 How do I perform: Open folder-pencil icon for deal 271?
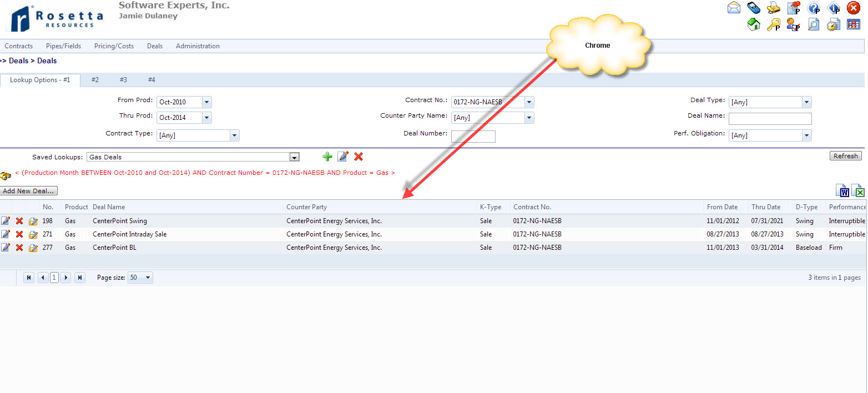(x=33, y=234)
